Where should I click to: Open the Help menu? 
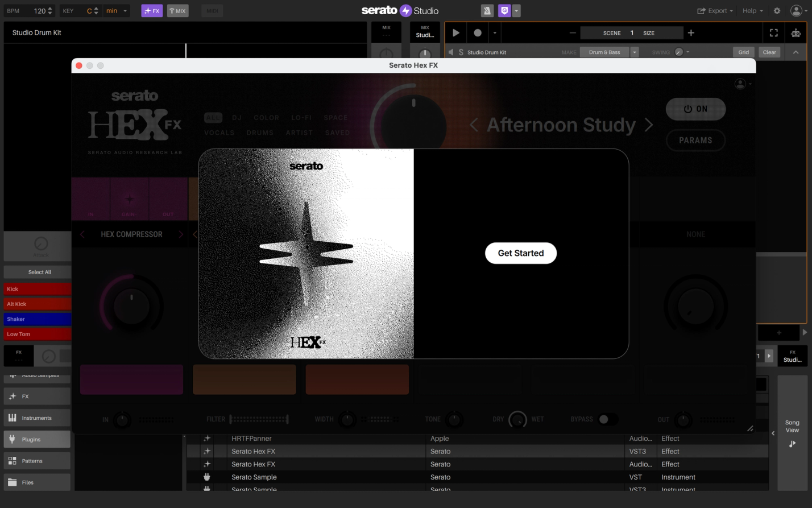click(749, 10)
